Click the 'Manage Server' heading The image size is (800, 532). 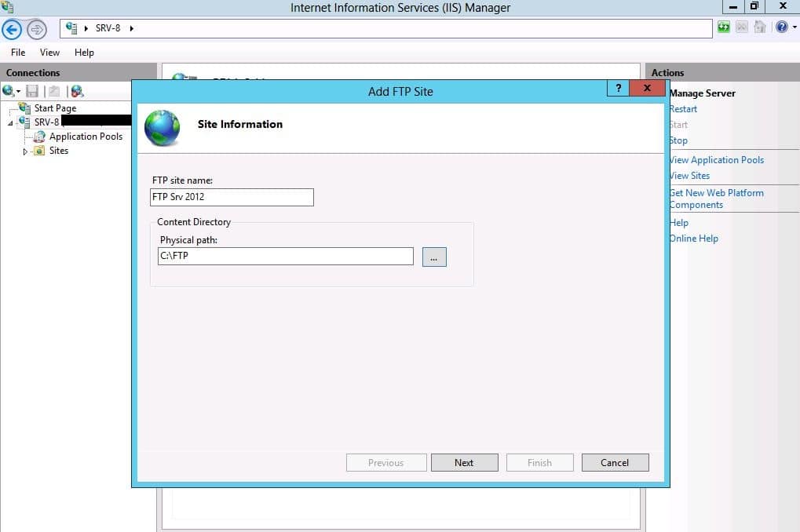click(703, 93)
